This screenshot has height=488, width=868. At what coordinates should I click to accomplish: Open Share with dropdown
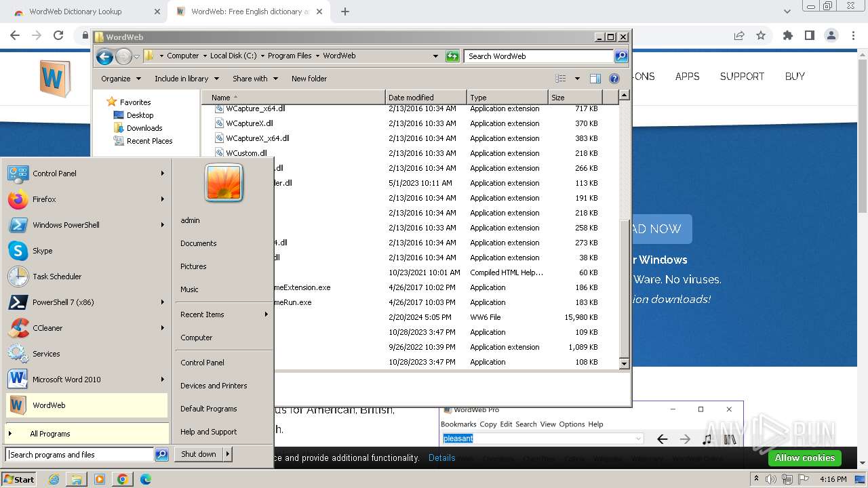pyautogui.click(x=255, y=79)
